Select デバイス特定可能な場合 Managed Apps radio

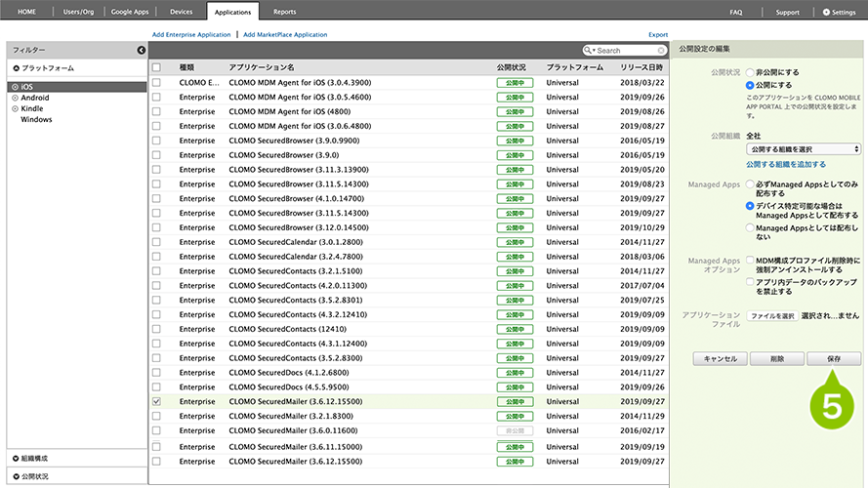750,206
